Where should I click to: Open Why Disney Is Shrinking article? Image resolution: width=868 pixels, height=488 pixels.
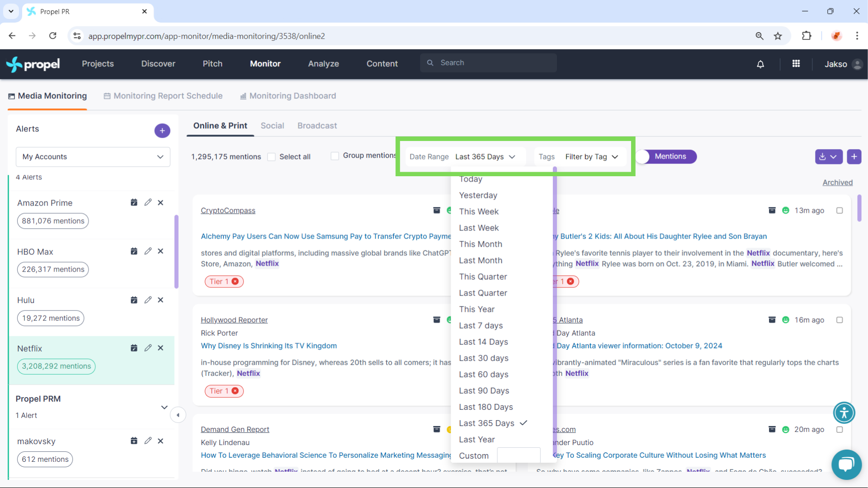click(269, 346)
